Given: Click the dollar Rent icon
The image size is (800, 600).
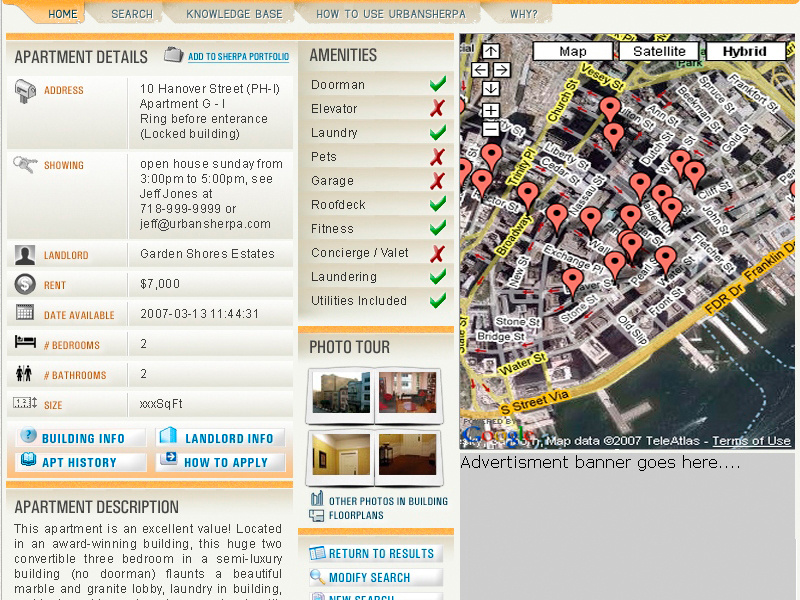Looking at the screenshot, I should tap(25, 284).
